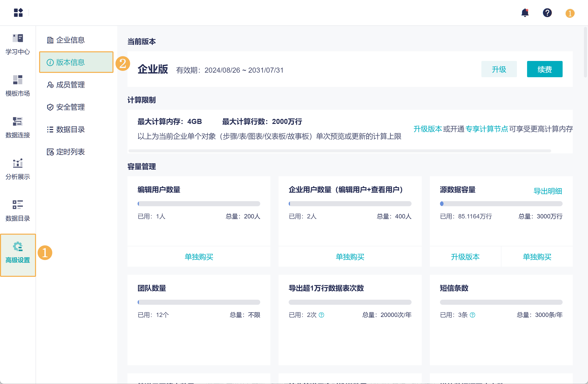Click horizontal scrollbar under 计算限制 panel
The image size is (588, 384).
click(339, 151)
